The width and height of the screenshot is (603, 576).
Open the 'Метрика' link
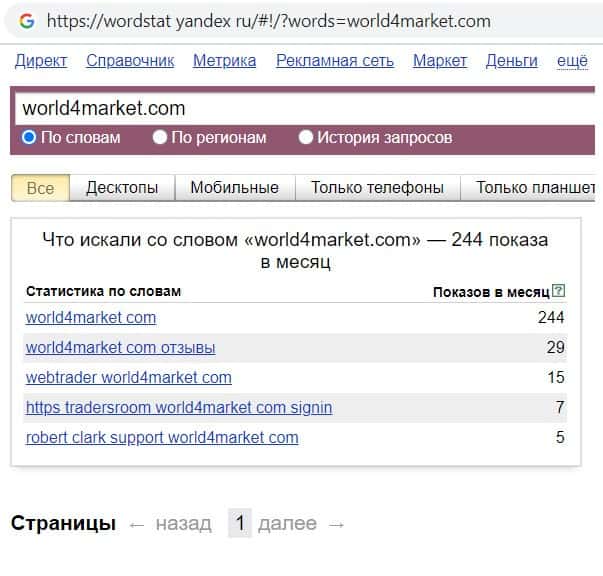click(224, 61)
